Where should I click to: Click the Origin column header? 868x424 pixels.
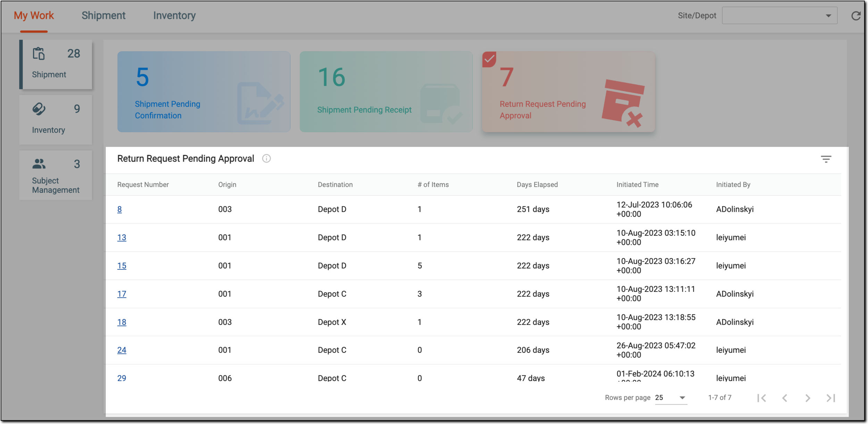pyautogui.click(x=227, y=185)
